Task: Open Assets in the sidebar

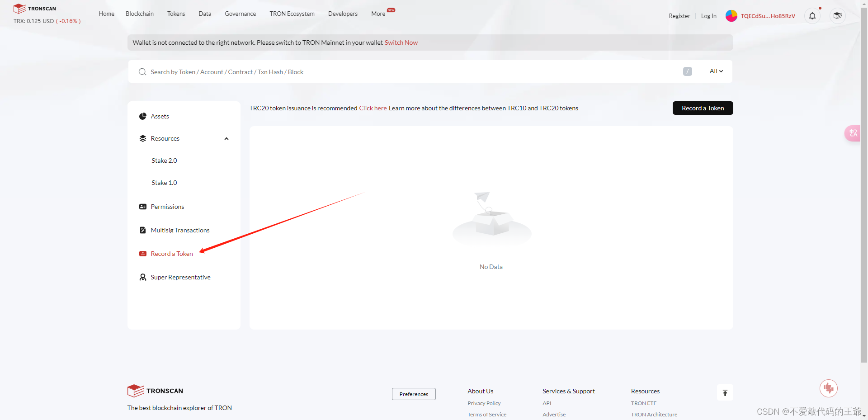Action: pos(160,116)
